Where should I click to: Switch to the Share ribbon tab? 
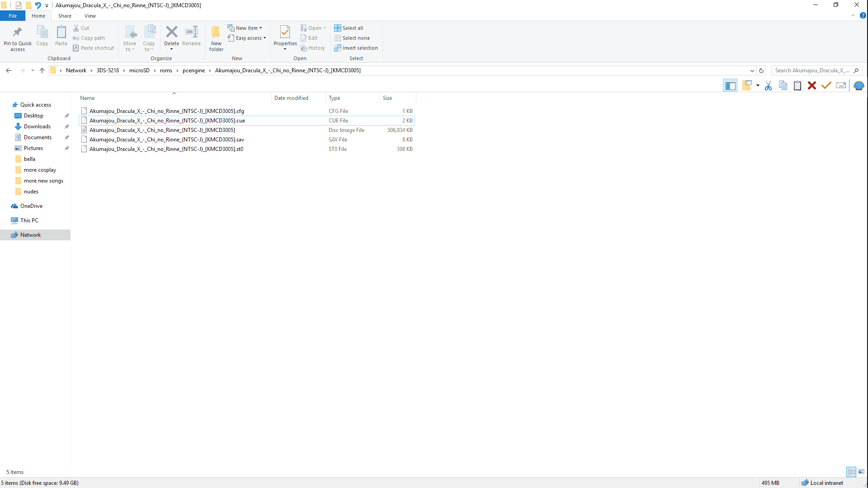(x=65, y=16)
